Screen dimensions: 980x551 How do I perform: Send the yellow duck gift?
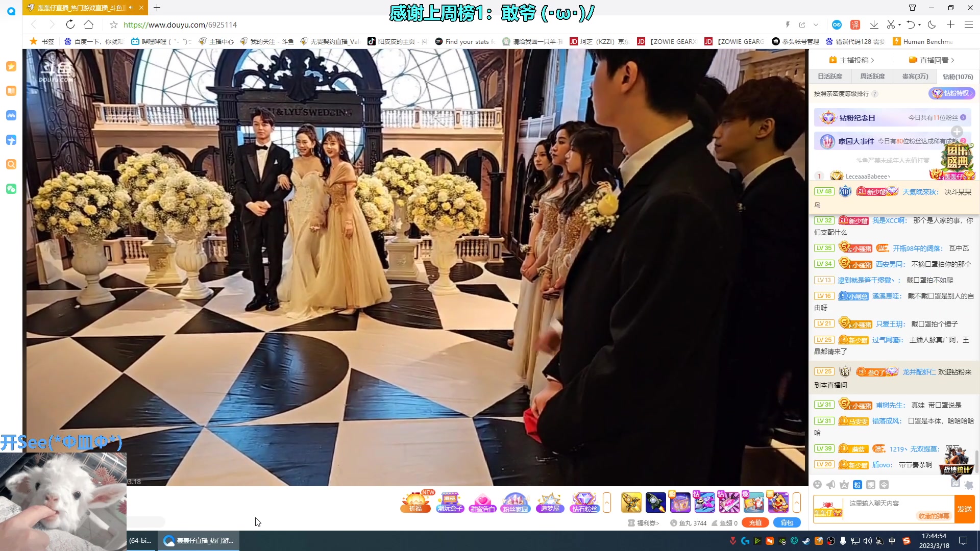[x=778, y=503]
